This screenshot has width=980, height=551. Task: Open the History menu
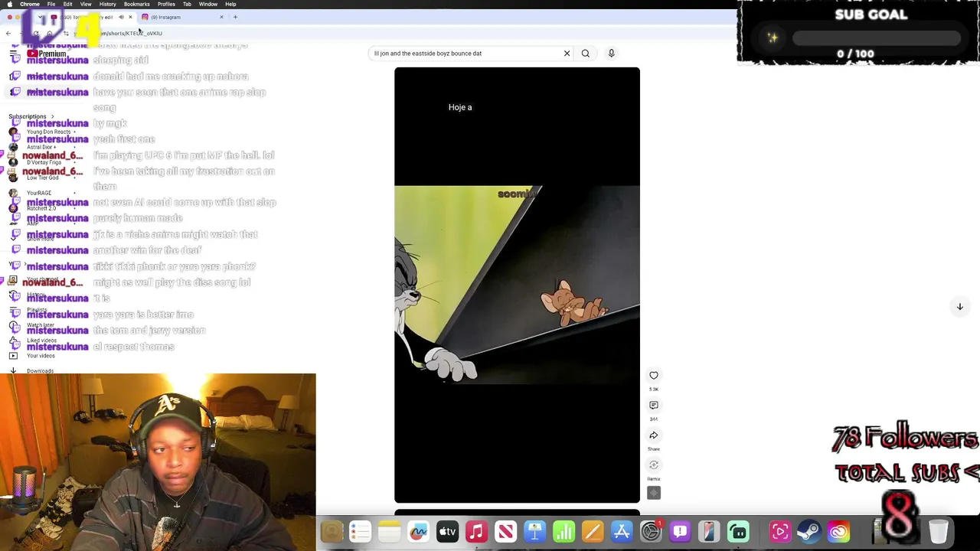(107, 4)
